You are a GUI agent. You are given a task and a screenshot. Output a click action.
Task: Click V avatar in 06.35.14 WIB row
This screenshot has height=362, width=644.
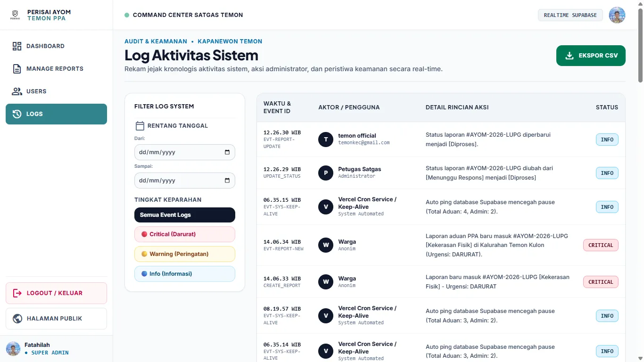point(326,351)
